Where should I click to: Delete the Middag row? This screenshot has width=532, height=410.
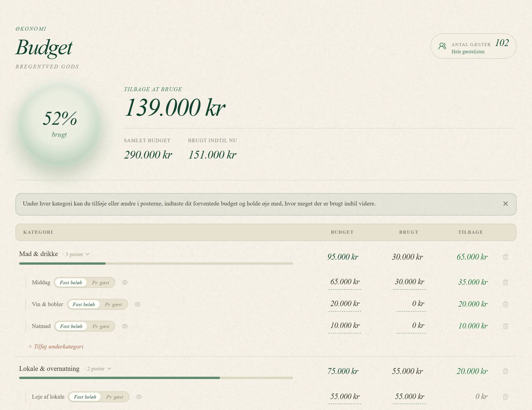[x=505, y=282]
